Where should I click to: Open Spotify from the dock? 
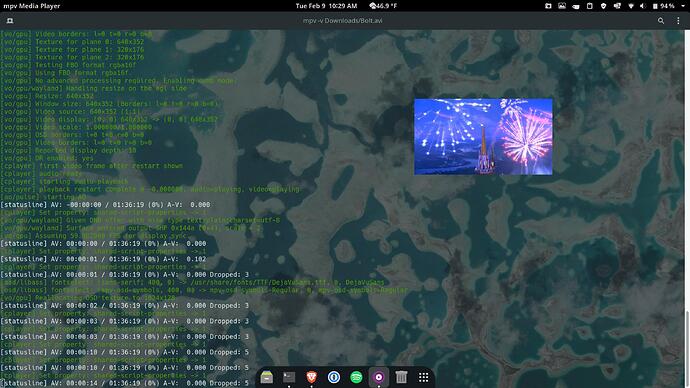point(356,377)
